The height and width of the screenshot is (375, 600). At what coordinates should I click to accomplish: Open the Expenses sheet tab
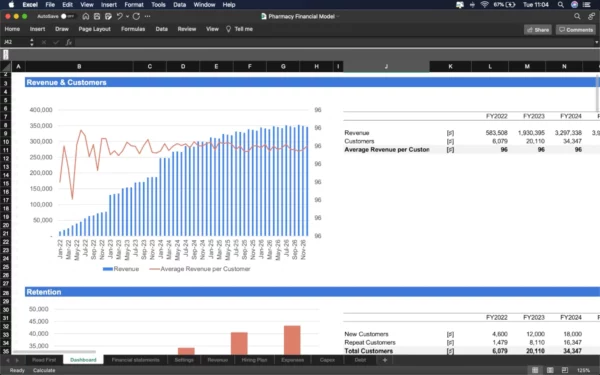[x=292, y=360]
